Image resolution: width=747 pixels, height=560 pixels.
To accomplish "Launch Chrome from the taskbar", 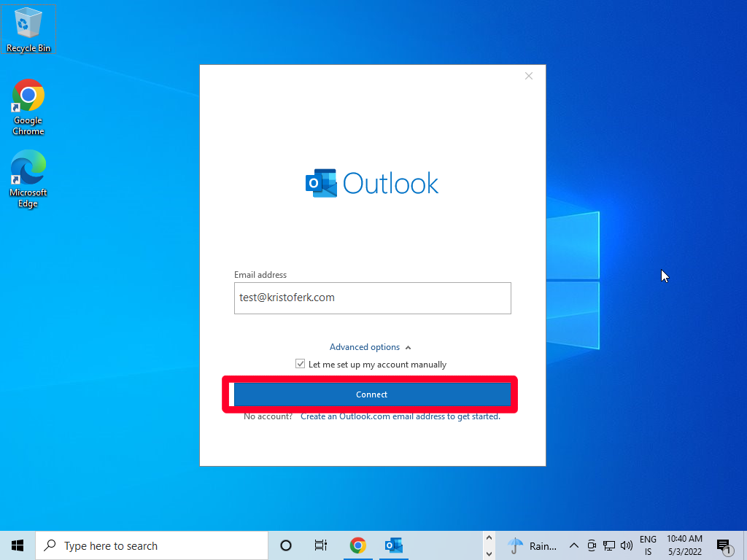I will [x=357, y=545].
